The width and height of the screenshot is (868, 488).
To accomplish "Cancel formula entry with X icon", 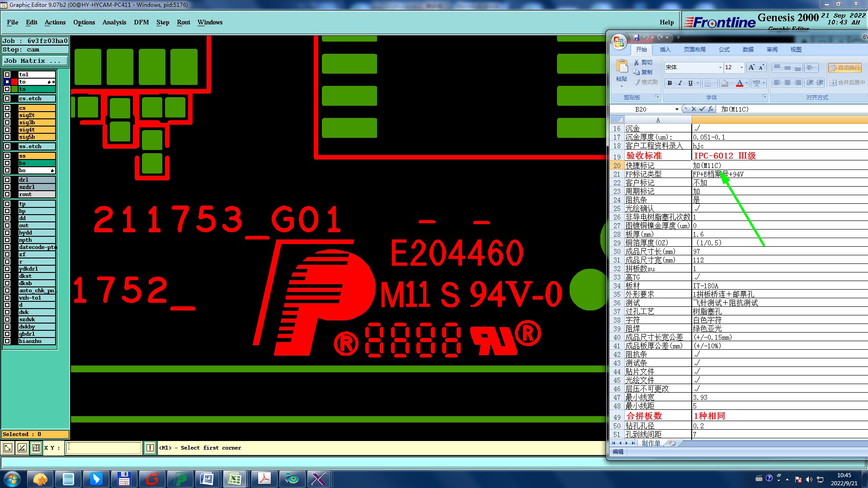I will pyautogui.click(x=693, y=109).
